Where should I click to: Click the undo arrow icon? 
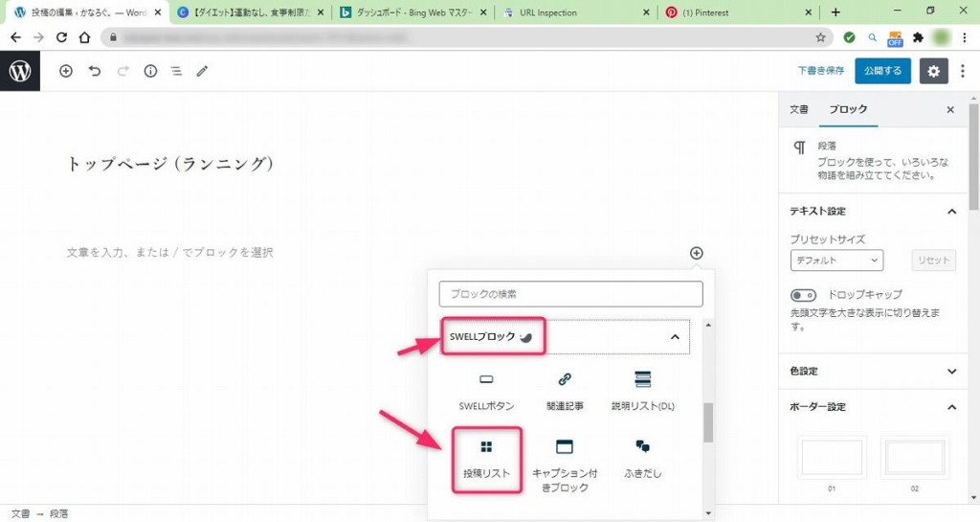pyautogui.click(x=94, y=71)
